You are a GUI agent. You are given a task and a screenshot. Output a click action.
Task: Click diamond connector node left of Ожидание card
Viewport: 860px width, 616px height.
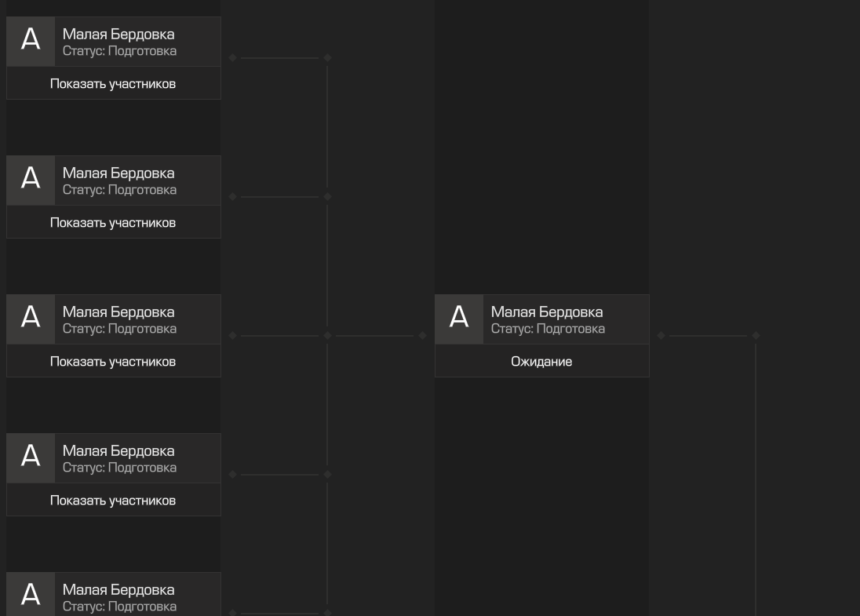point(422,335)
